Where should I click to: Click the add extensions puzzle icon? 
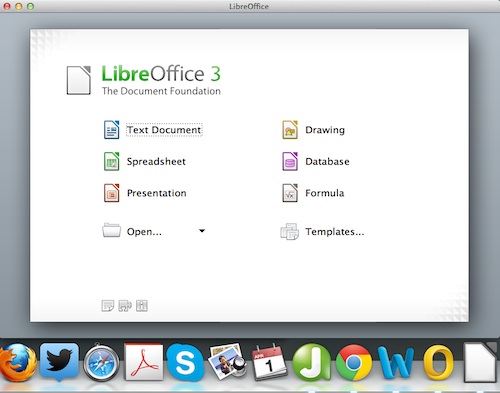pos(125,305)
